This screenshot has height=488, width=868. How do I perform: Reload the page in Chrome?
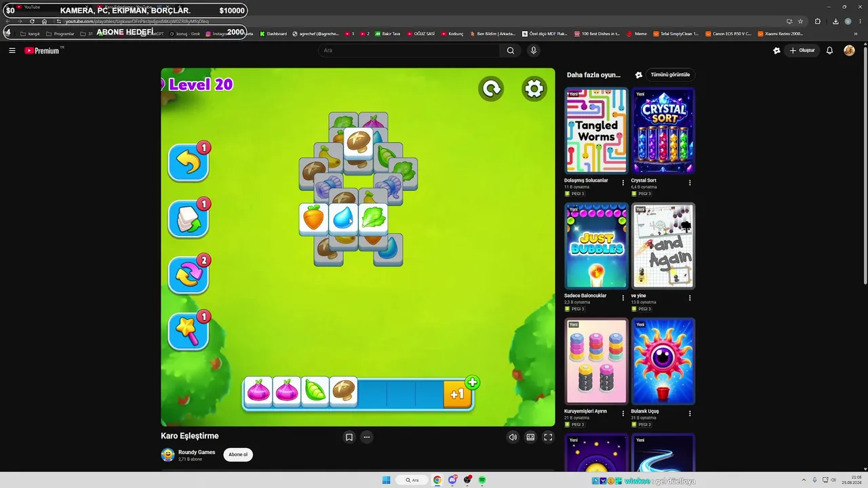tap(32, 21)
